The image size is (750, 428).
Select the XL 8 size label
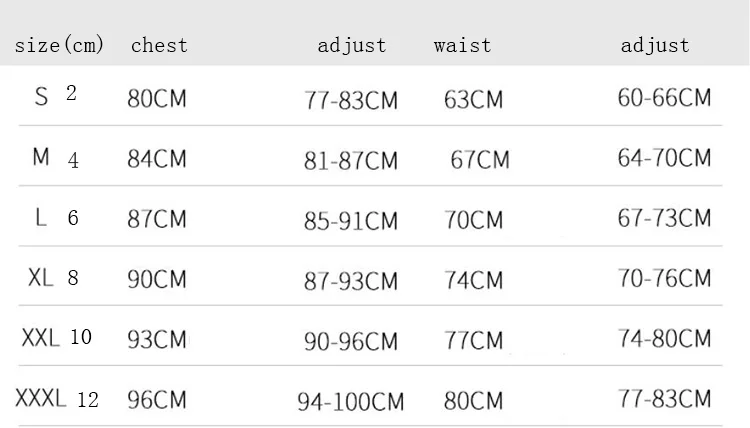click(x=54, y=279)
